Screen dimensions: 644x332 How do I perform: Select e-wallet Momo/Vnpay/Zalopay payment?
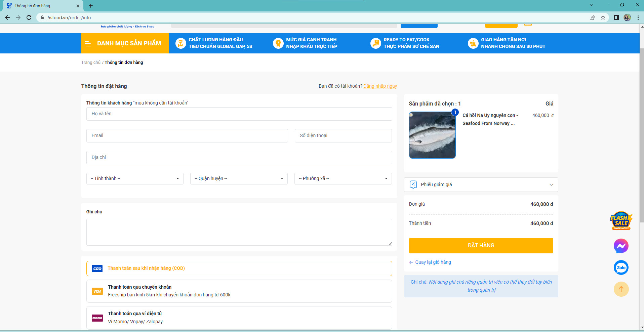pyautogui.click(x=239, y=318)
